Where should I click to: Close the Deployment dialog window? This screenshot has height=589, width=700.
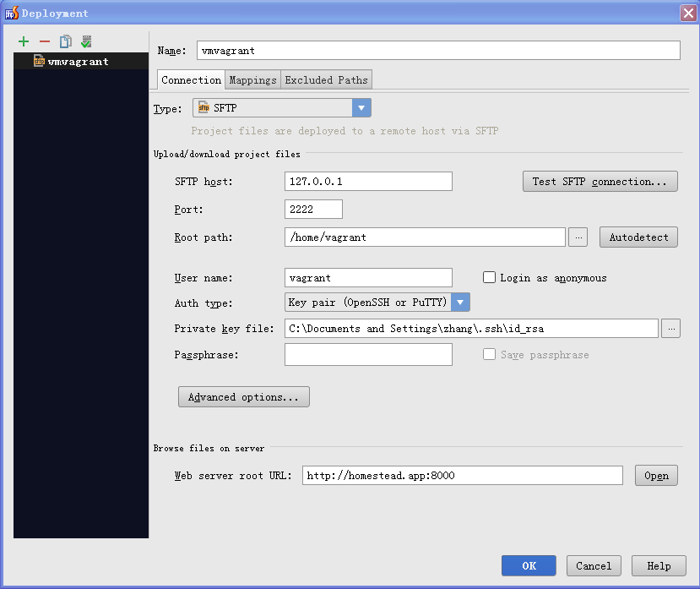[688, 13]
